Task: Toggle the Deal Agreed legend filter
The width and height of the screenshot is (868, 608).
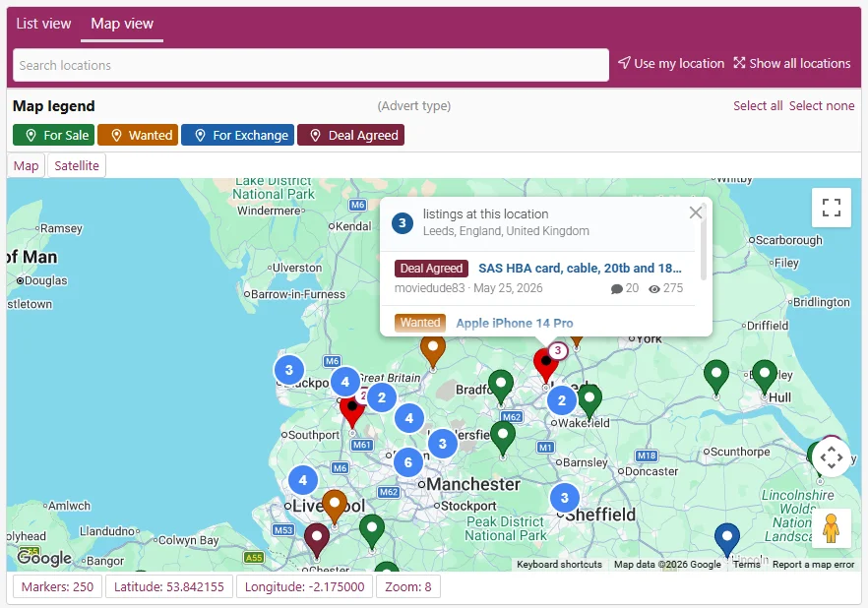Action: pos(351,135)
